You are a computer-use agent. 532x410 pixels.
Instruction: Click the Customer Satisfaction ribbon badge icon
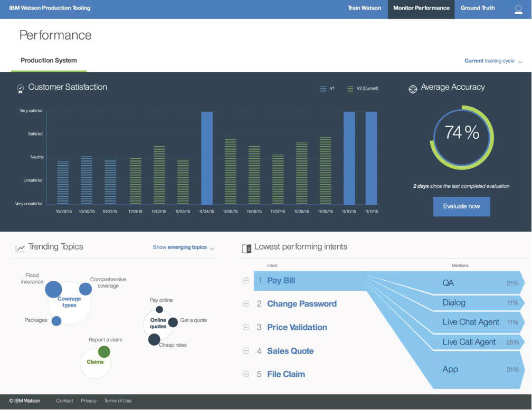[21, 89]
